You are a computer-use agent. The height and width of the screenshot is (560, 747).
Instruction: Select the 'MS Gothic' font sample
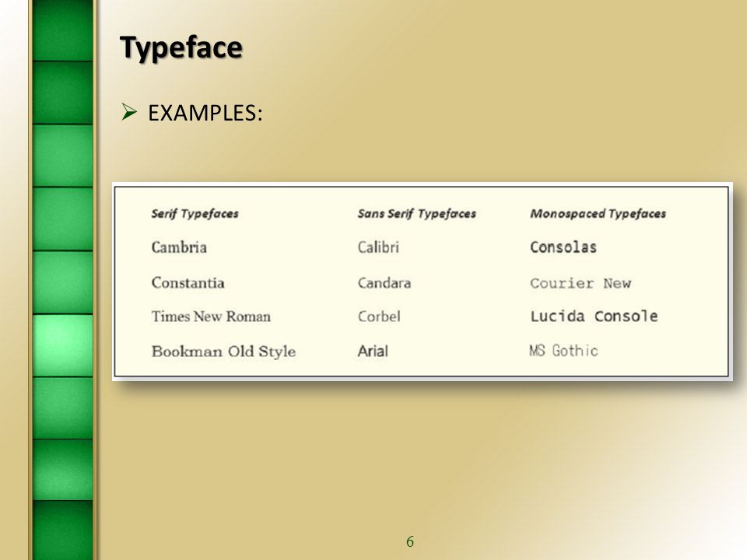click(563, 351)
